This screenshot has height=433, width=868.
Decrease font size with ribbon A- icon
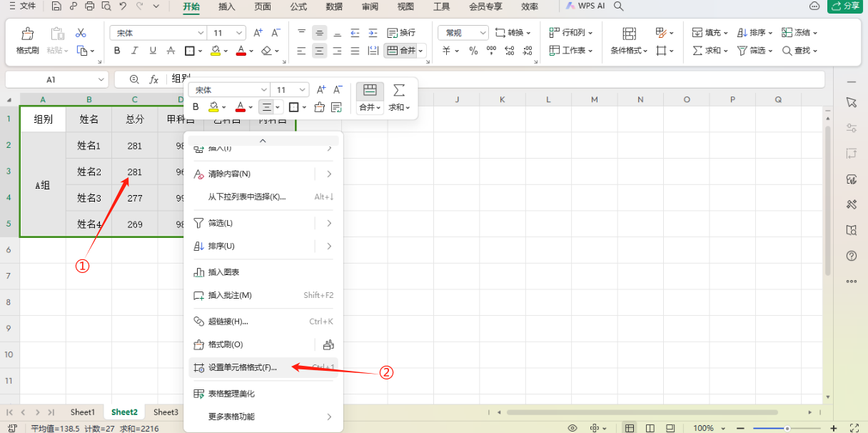pyautogui.click(x=276, y=33)
